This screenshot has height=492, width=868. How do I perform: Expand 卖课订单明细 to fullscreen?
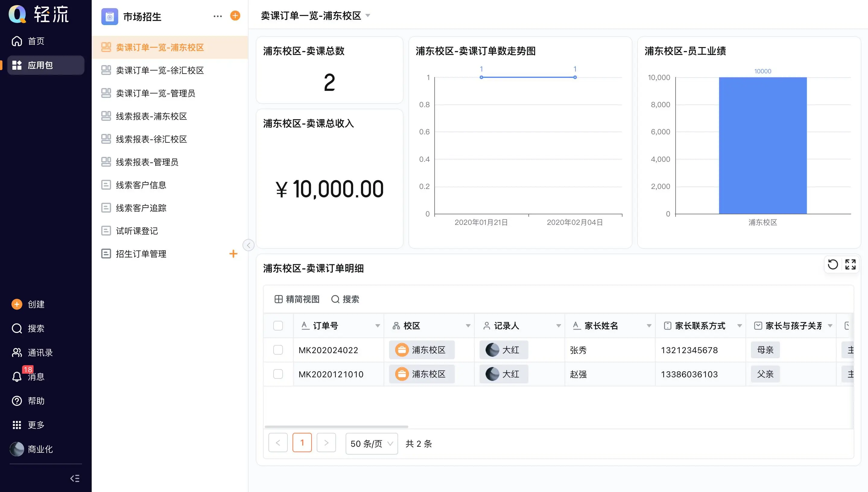coord(851,264)
